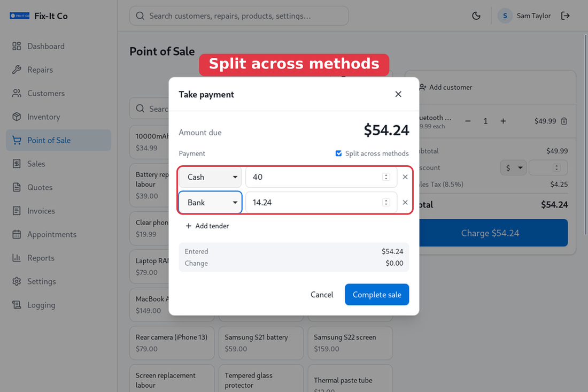Click the Bank amount field showing 14.24

coord(321,203)
